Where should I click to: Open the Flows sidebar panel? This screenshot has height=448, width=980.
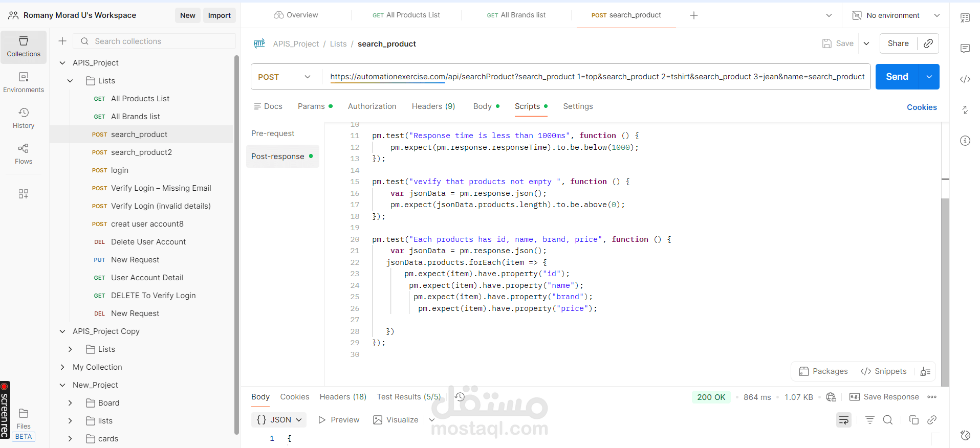(x=24, y=154)
